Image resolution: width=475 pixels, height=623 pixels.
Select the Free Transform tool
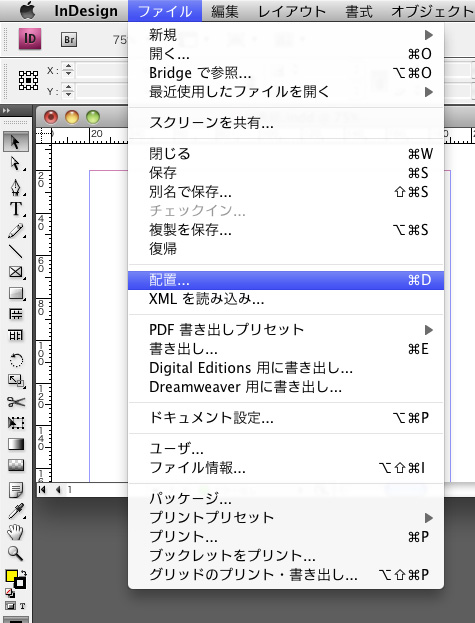coord(15,423)
